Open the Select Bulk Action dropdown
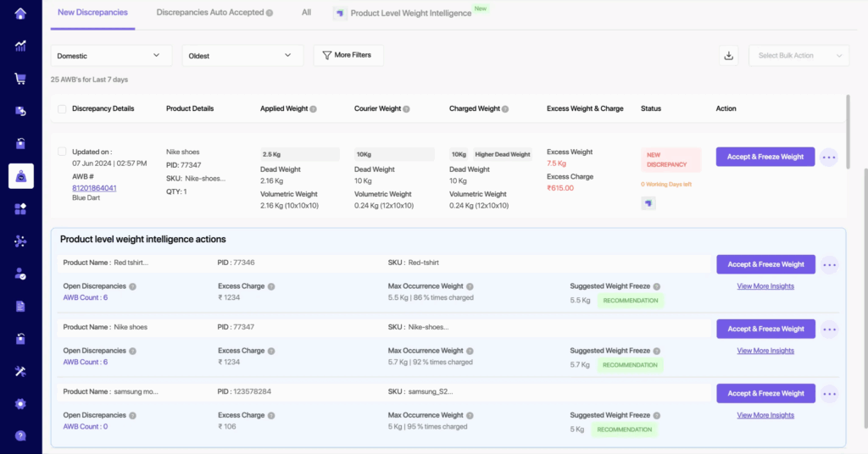868x454 pixels. [798, 56]
